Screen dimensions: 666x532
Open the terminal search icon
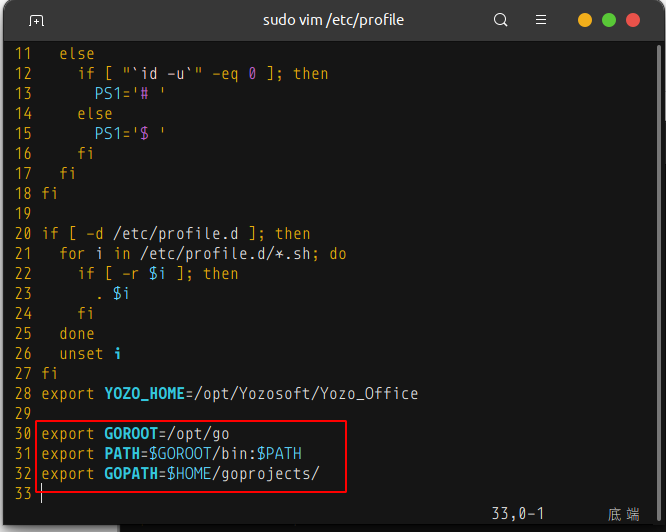pyautogui.click(x=501, y=20)
